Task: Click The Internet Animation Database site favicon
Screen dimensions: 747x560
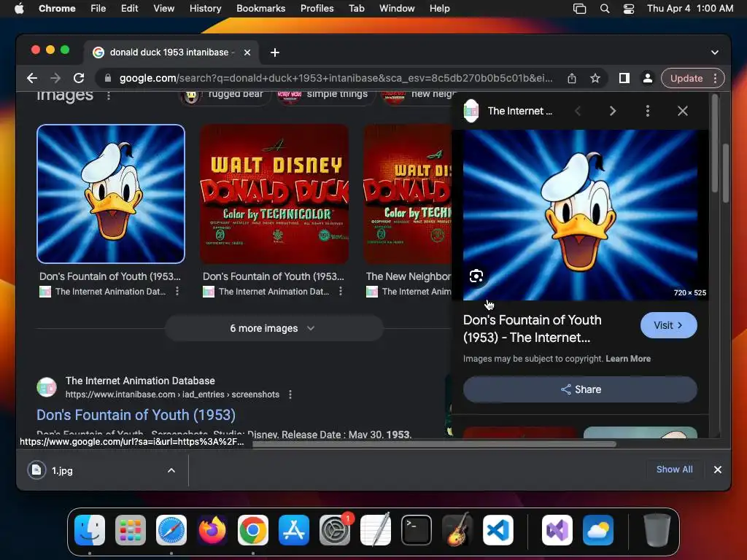Action: pyautogui.click(x=47, y=387)
